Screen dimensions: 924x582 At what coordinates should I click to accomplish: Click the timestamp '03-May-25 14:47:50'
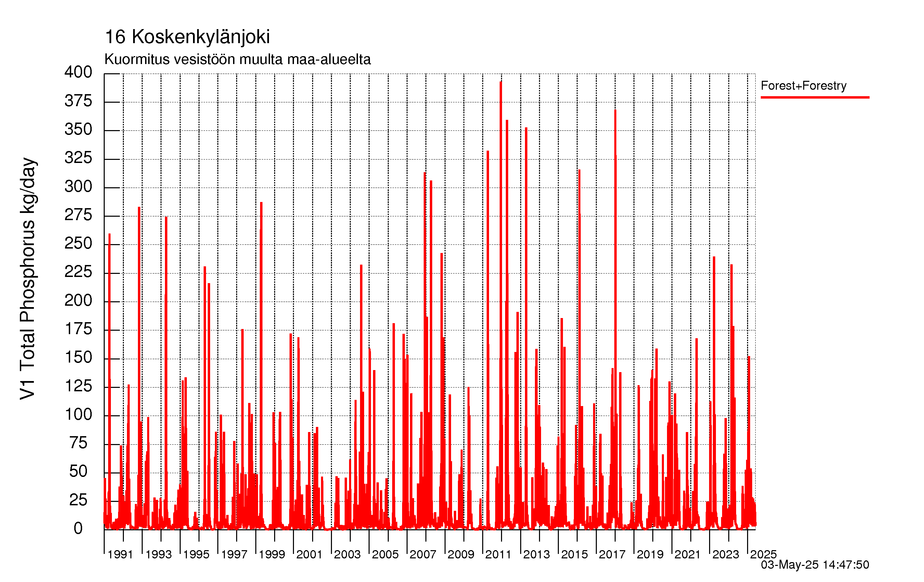tap(814, 564)
